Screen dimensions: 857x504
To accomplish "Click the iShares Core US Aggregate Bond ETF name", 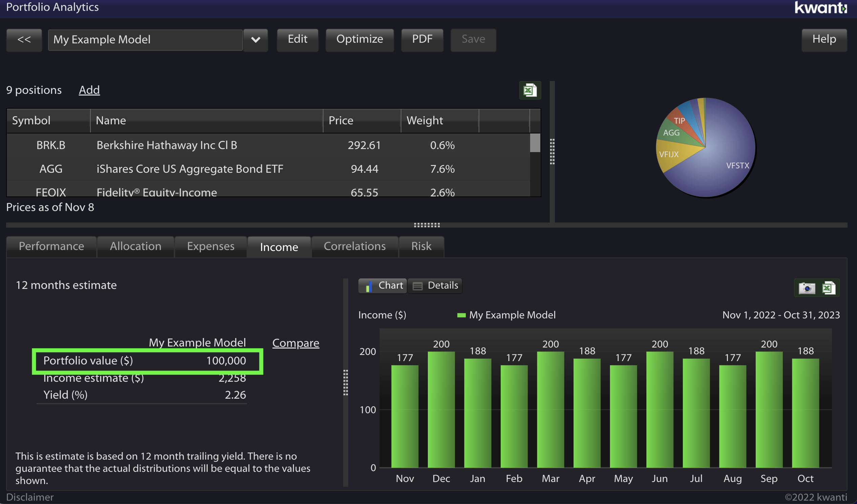I will [x=190, y=169].
